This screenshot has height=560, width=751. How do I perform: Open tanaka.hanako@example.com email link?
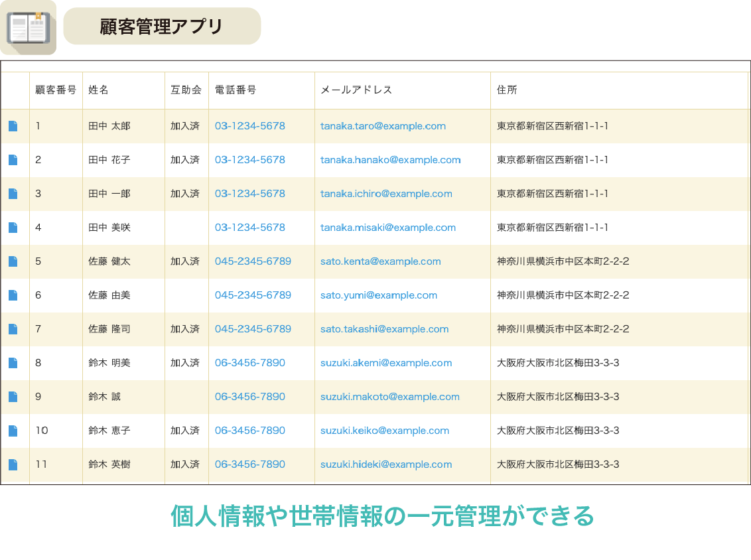(x=390, y=160)
